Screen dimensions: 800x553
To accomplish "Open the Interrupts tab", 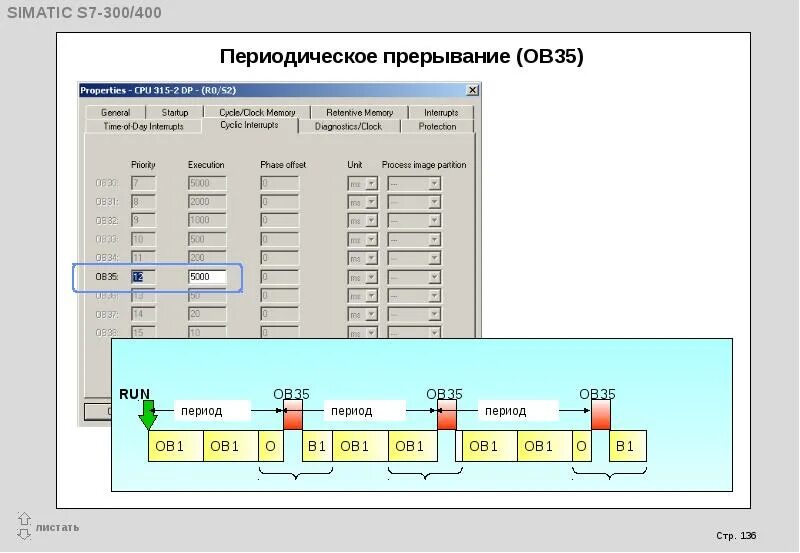I will click(x=441, y=112).
